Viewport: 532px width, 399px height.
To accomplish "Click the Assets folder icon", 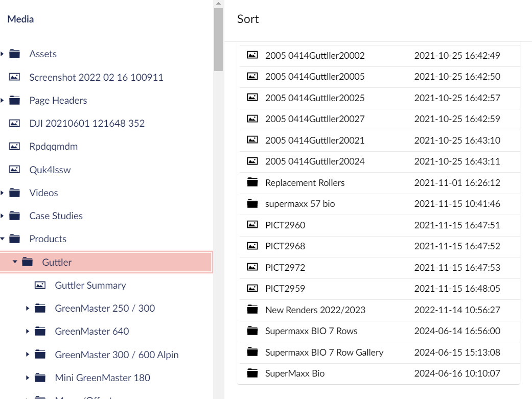I will 15,54.
